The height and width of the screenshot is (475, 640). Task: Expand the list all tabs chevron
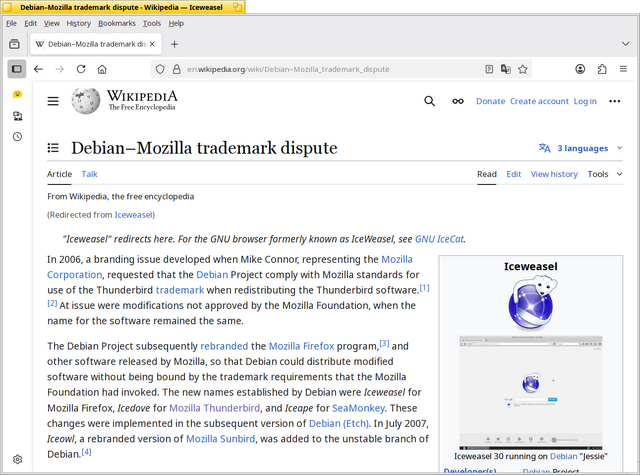pyautogui.click(x=625, y=44)
